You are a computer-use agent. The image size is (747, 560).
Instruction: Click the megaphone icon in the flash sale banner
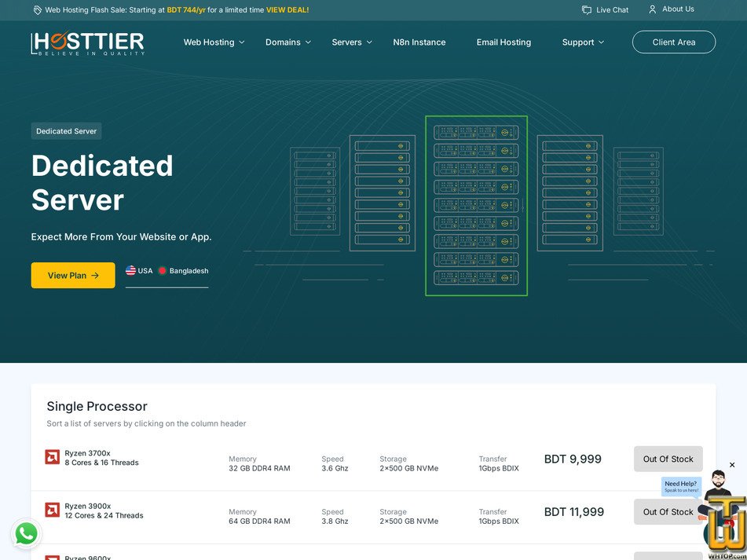[37, 9]
